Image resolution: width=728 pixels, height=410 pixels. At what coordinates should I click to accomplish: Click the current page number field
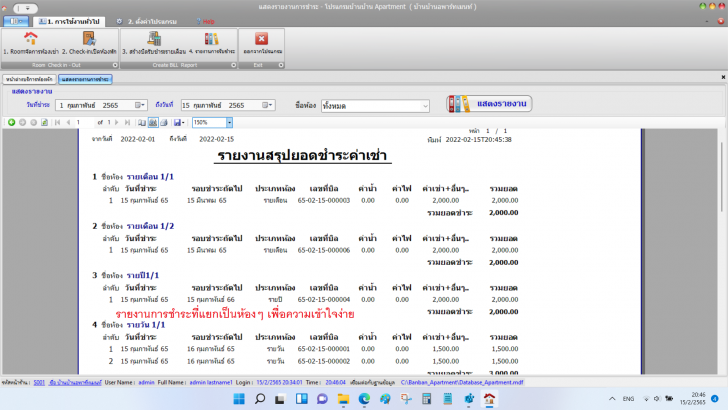[84, 122]
